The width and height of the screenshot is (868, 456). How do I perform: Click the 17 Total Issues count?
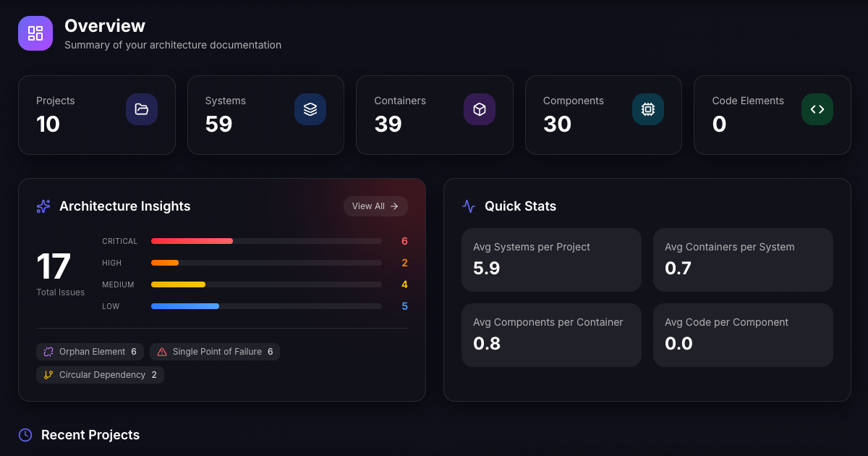[x=54, y=267]
